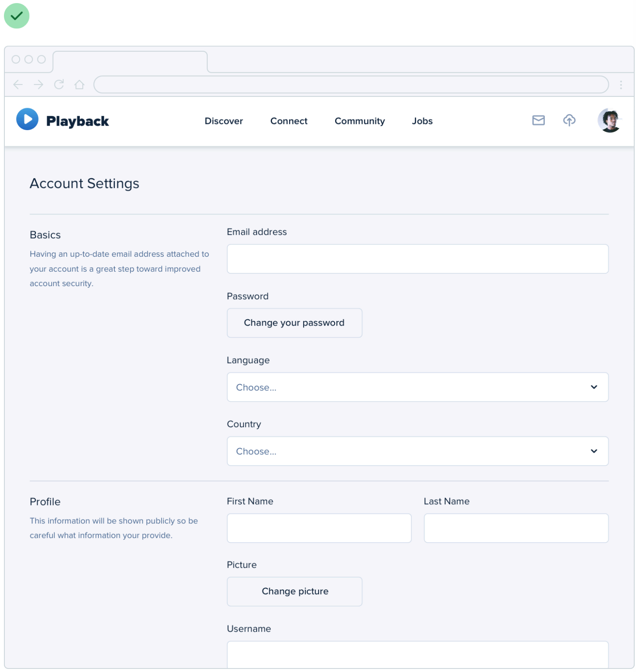Click the browser back arrow
This screenshot has height=672, width=636.
pos(18,85)
